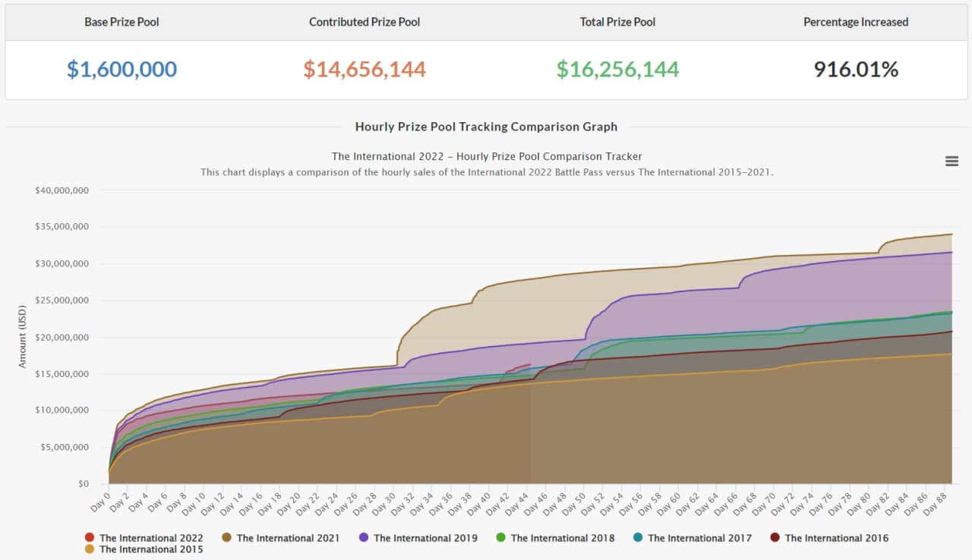The width and height of the screenshot is (972, 560).
Task: Toggle The International 2016 legend label
Action: pos(836,538)
